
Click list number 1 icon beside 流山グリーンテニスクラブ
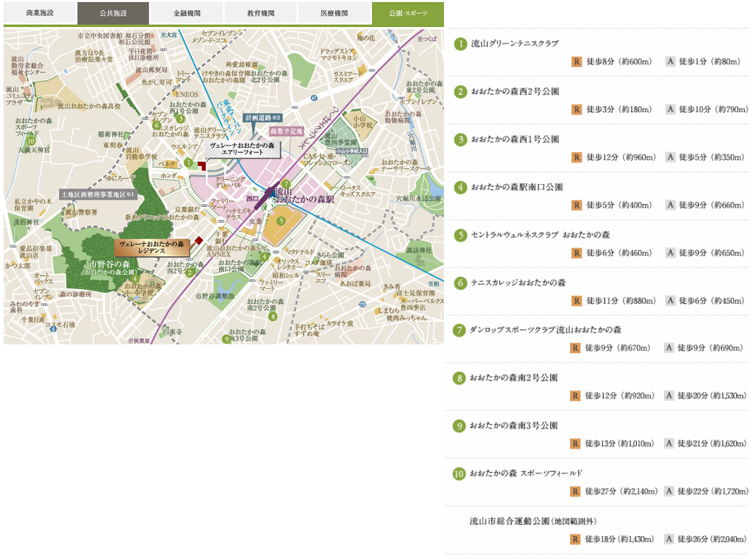point(460,44)
